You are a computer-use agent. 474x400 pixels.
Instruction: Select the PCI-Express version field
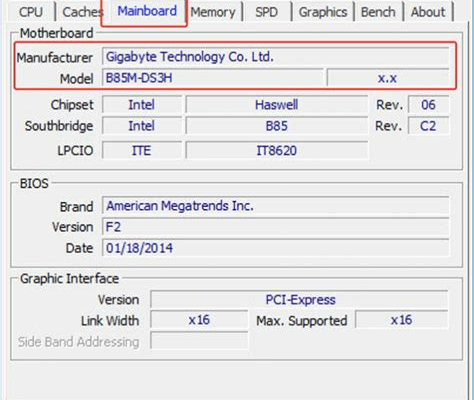pyautogui.click(x=299, y=299)
